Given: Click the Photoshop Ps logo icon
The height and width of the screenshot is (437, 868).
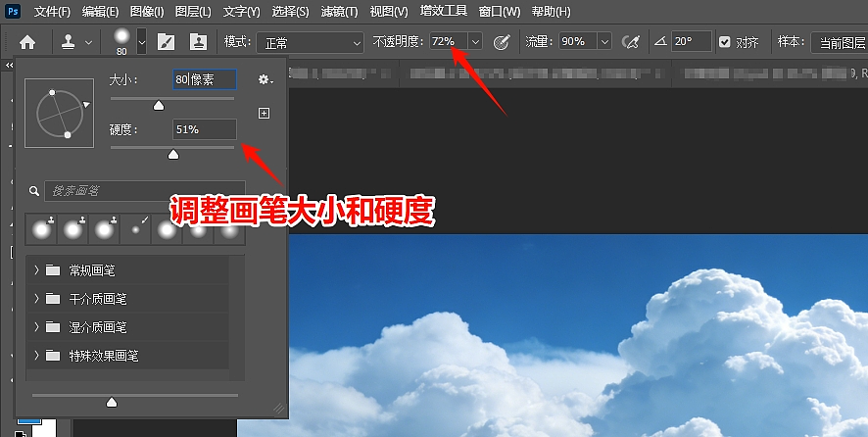Looking at the screenshot, I should 13,11.
